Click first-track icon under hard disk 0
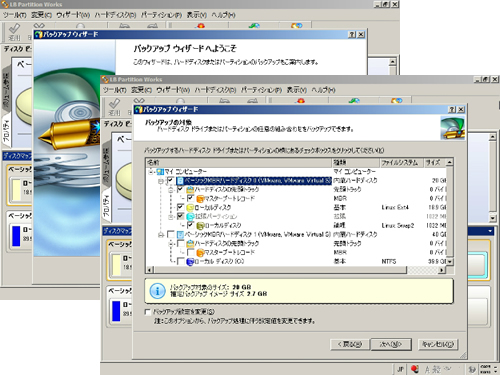The height and width of the screenshot is (375, 500). click(190, 190)
